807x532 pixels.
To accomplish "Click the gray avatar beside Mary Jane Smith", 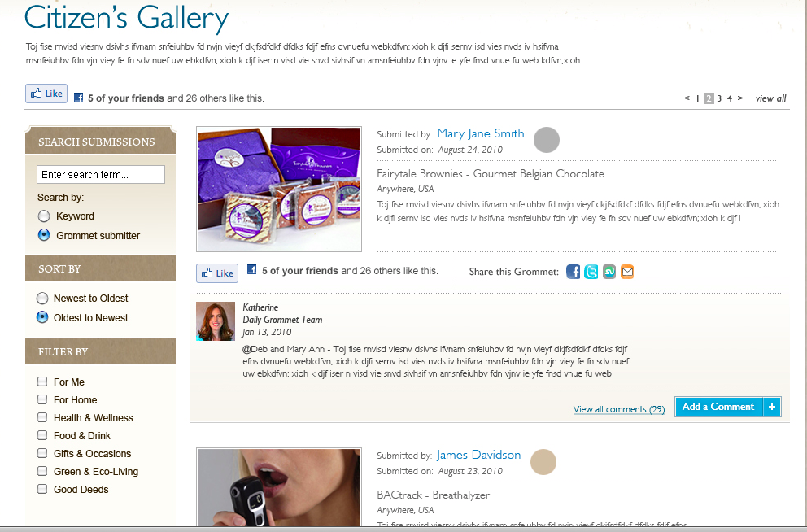I will [x=547, y=140].
